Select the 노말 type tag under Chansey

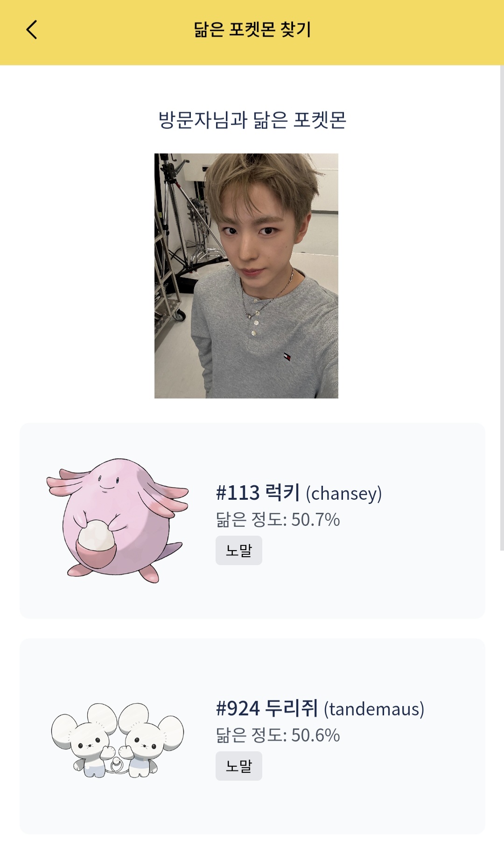pos(239,551)
